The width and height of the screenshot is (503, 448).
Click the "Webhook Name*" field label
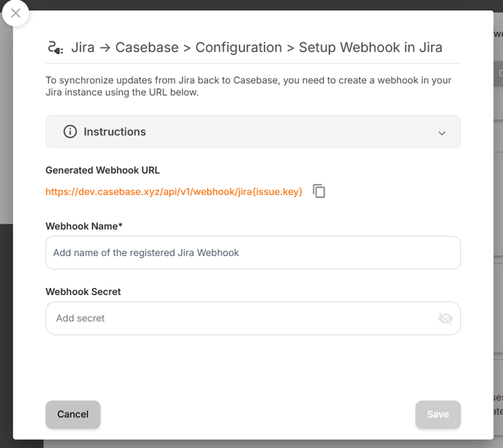84,226
